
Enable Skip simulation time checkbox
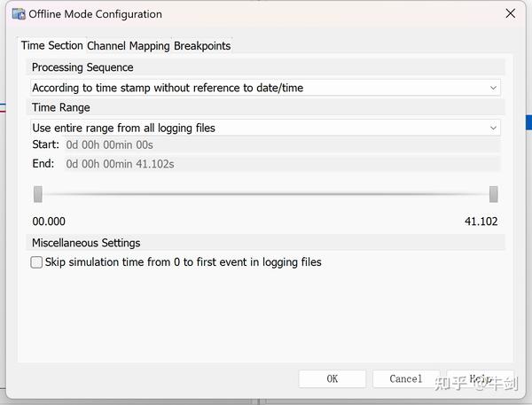tap(36, 262)
